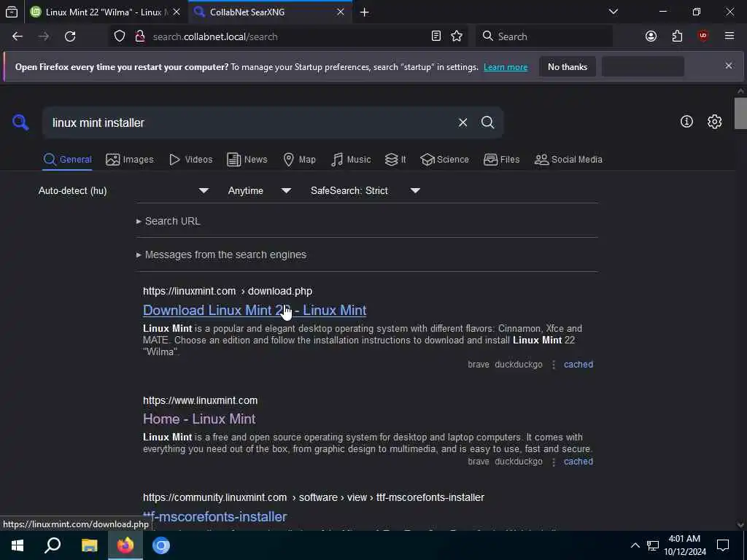Click No thanks in startup prompt
Image resolution: width=747 pixels, height=560 pixels.
[x=568, y=66]
